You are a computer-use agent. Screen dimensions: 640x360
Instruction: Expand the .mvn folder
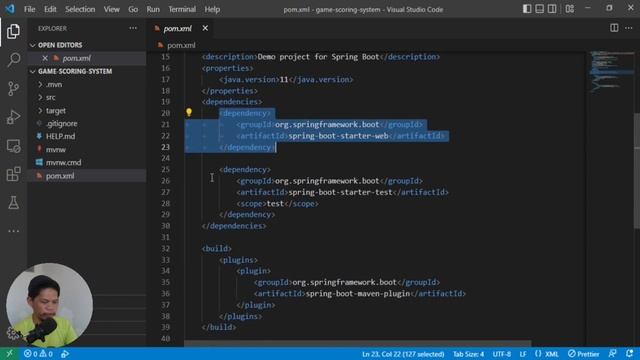[x=54, y=84]
